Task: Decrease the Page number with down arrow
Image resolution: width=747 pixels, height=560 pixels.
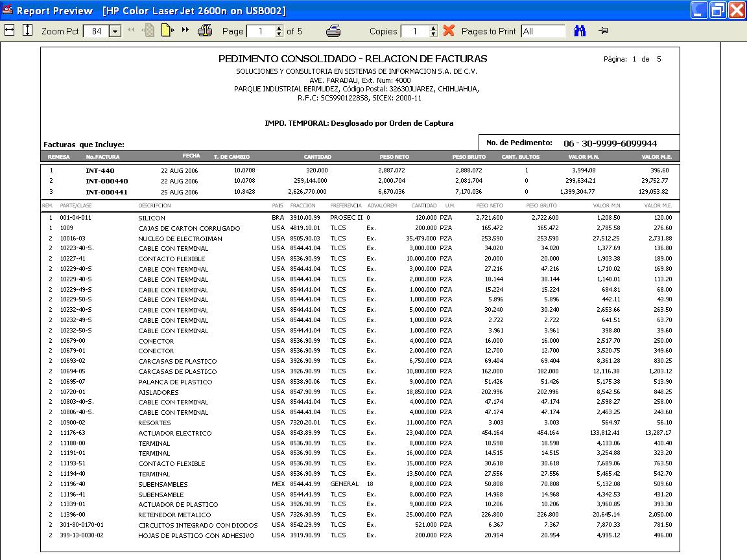Action: 279,34
